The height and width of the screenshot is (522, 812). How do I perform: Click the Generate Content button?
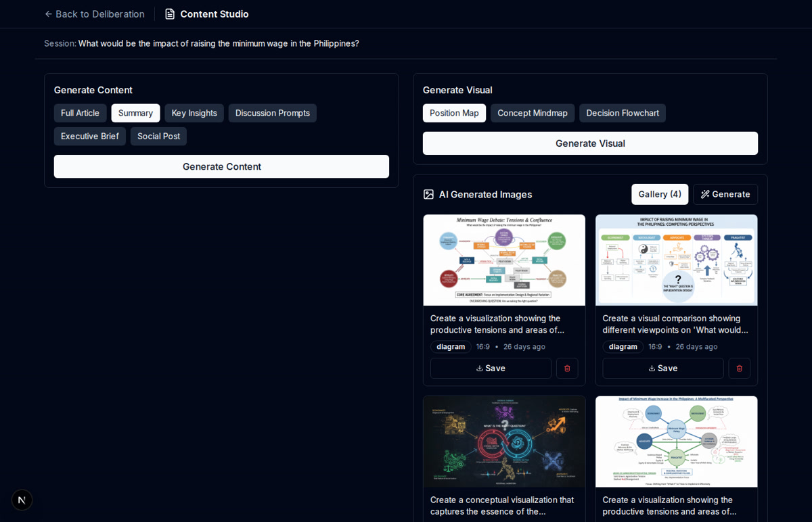point(221,166)
